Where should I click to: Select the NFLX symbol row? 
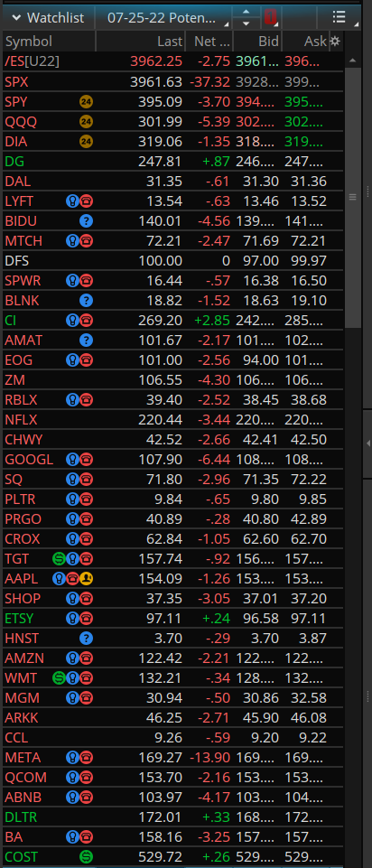(x=172, y=420)
